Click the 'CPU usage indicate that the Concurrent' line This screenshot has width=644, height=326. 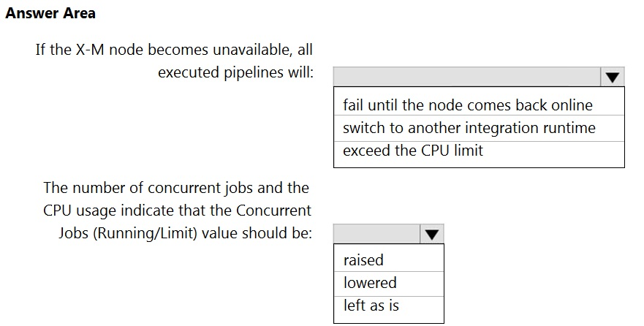pyautogui.click(x=177, y=211)
